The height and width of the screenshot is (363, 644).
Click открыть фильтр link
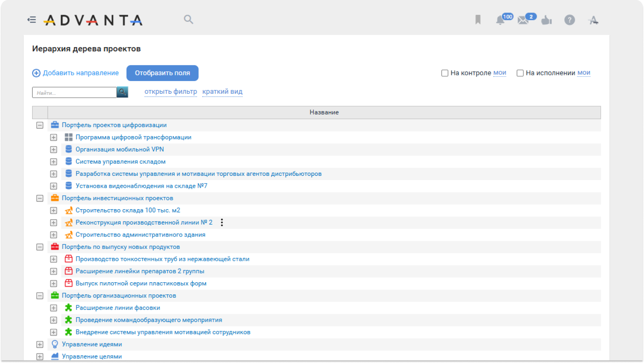[x=171, y=92]
